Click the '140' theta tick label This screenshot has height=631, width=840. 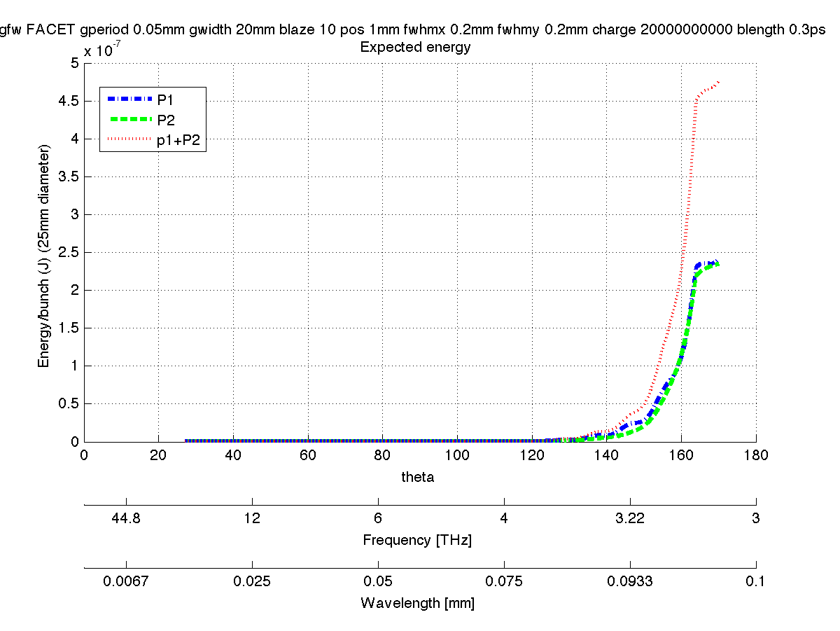tap(606, 455)
